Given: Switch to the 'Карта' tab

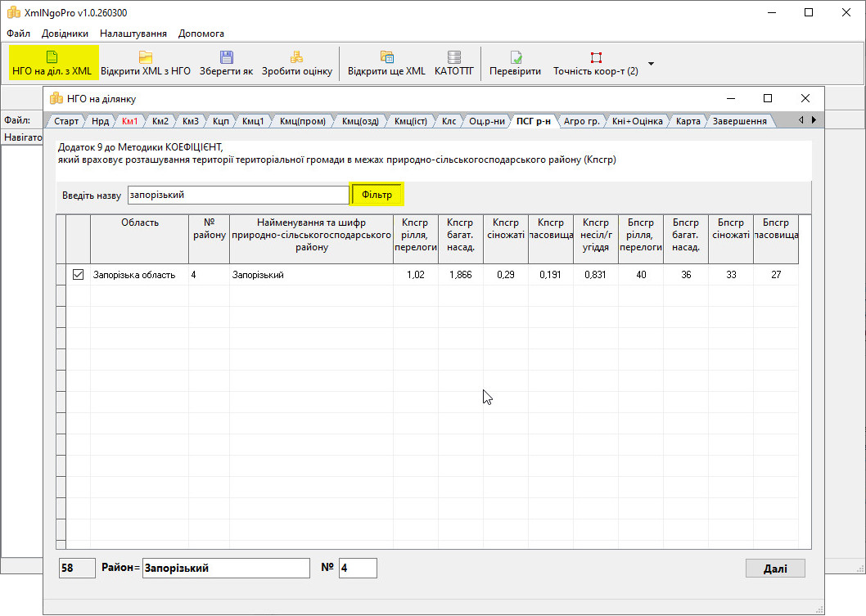Looking at the screenshot, I should tap(688, 121).
